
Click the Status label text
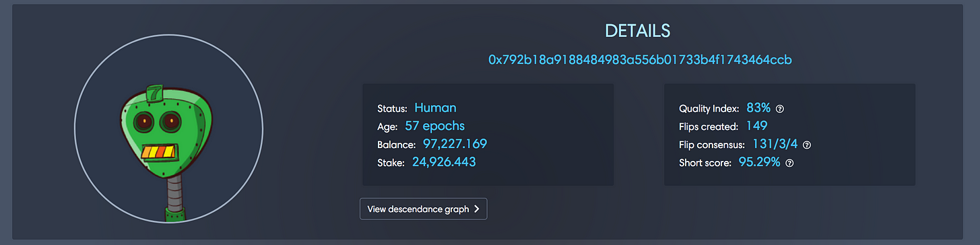pyautogui.click(x=393, y=108)
